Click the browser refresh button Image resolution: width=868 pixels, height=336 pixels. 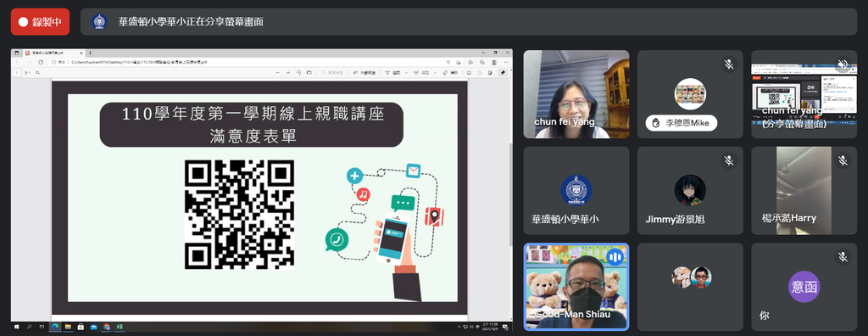pos(41,62)
